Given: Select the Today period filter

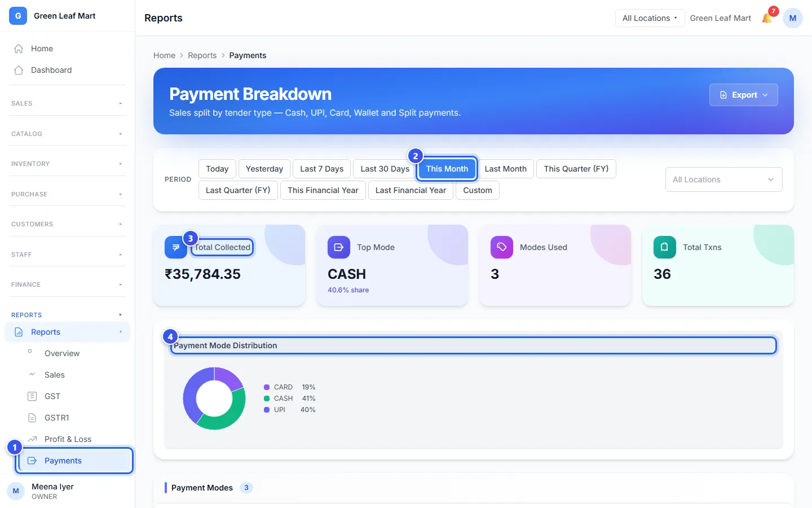Looking at the screenshot, I should [x=217, y=169].
